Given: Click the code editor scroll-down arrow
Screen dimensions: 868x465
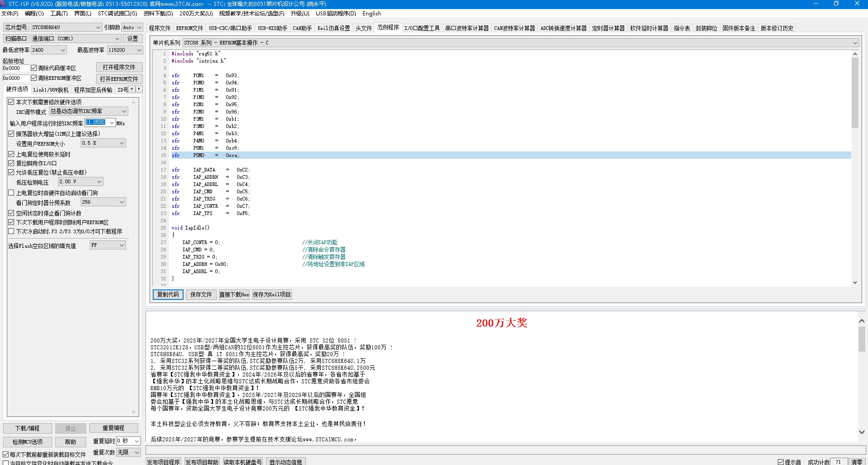Looking at the screenshot, I should point(855,282).
